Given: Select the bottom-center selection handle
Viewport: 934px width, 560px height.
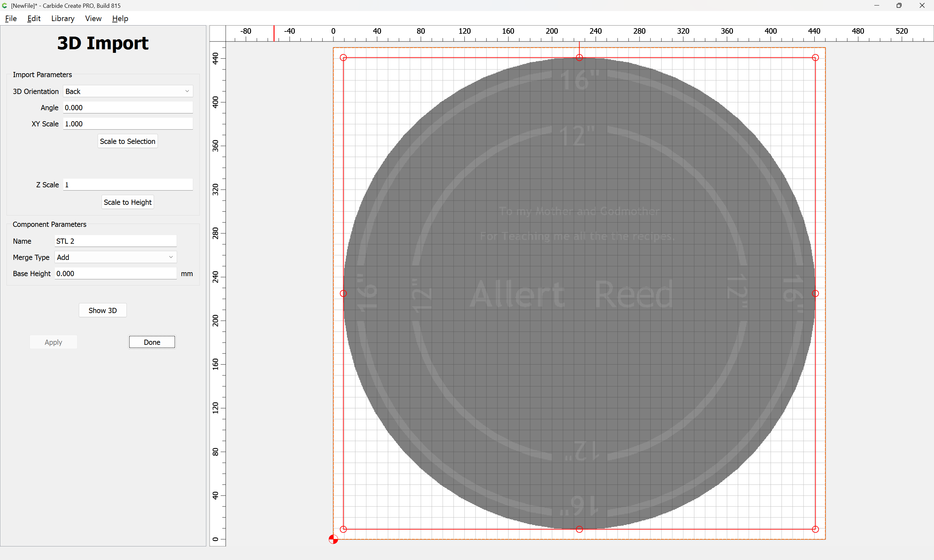Looking at the screenshot, I should coord(579,530).
